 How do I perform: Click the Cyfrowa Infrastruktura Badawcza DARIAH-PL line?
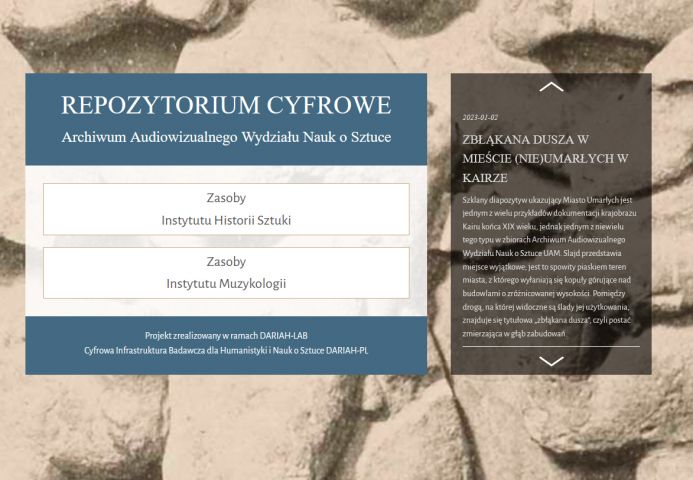[226, 351]
